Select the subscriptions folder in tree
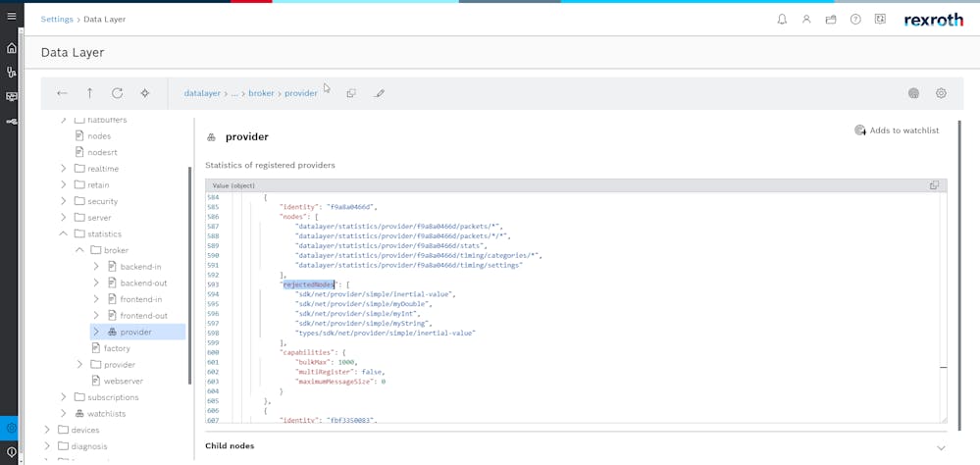The height and width of the screenshot is (465, 980). click(113, 397)
